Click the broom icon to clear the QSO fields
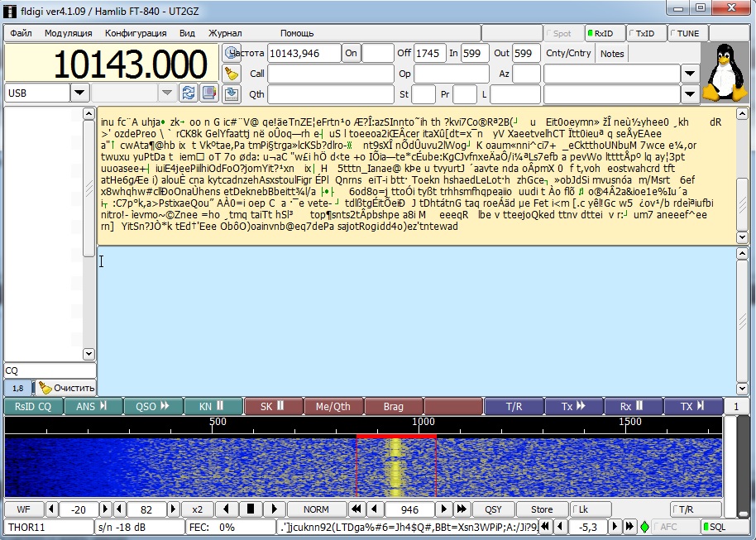The height and width of the screenshot is (540, 756). point(232,74)
